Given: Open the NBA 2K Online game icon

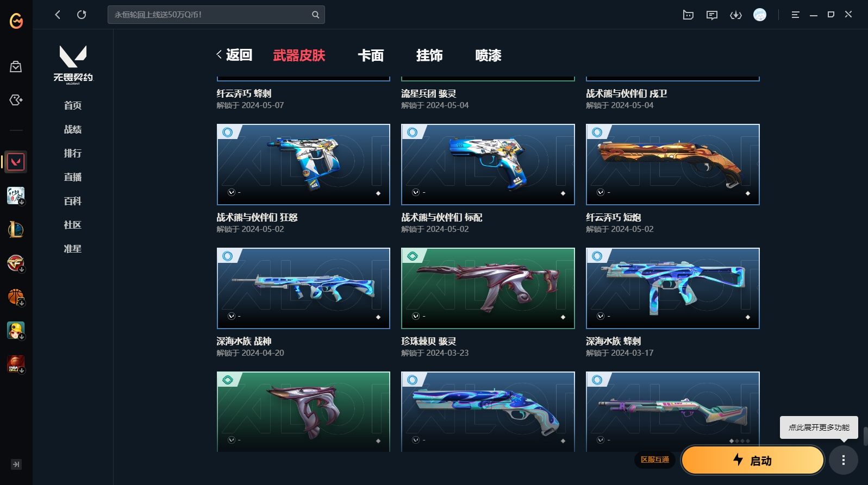Looking at the screenshot, I should (x=16, y=364).
